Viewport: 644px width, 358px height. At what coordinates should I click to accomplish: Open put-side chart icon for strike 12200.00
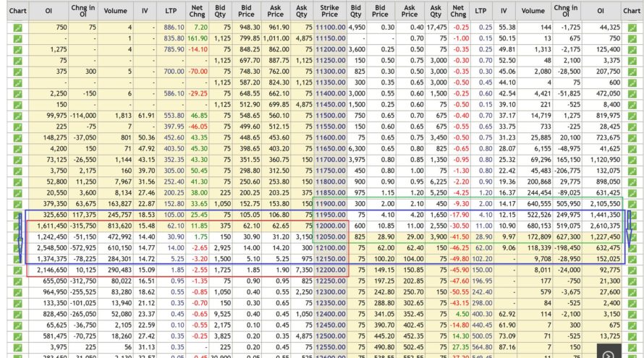point(632,270)
